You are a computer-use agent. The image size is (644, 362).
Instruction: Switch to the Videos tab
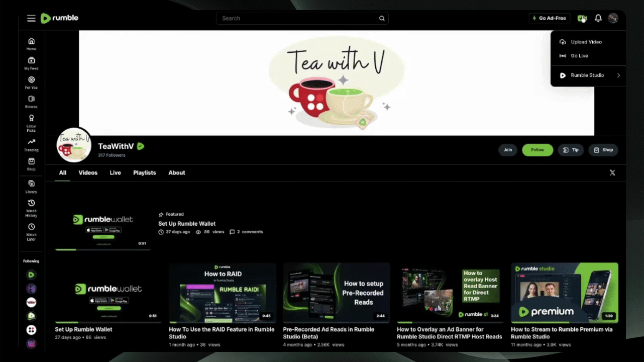coord(88,173)
